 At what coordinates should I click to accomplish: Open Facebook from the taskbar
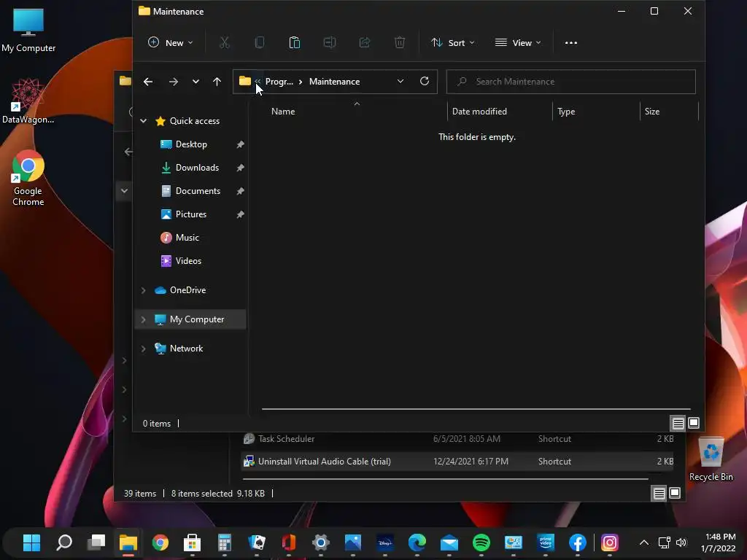point(578,542)
